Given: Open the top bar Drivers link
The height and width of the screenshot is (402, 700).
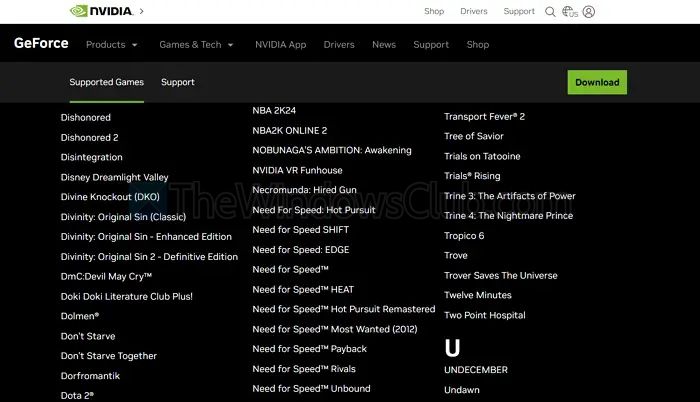Looking at the screenshot, I should pos(474,11).
